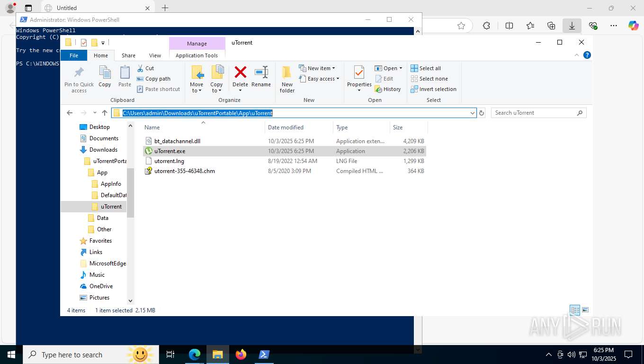
Task: Click the History command
Action: click(x=388, y=89)
